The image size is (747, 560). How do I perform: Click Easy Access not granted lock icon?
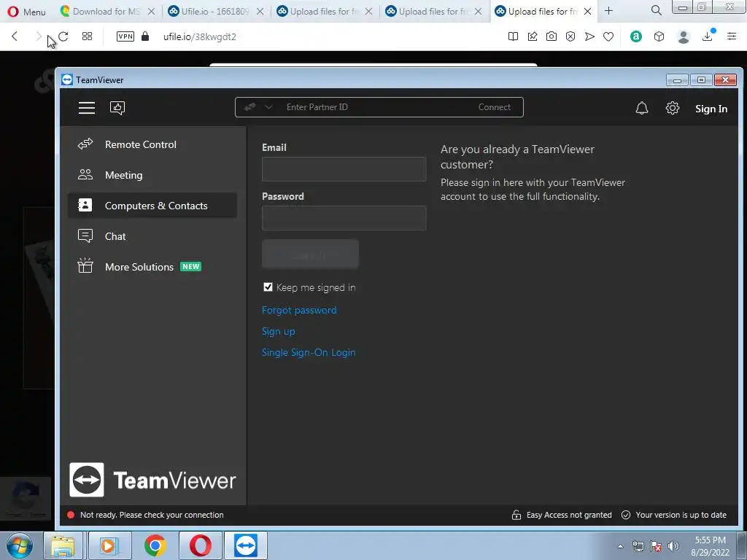coord(516,515)
